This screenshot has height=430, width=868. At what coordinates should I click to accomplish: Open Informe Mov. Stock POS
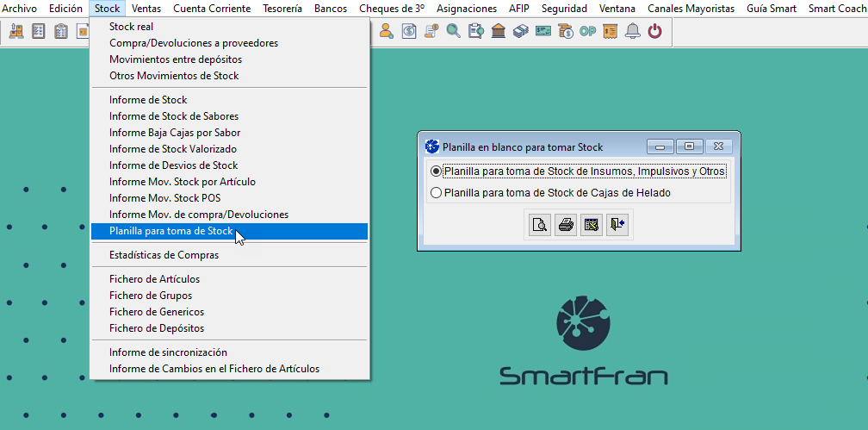229,198
